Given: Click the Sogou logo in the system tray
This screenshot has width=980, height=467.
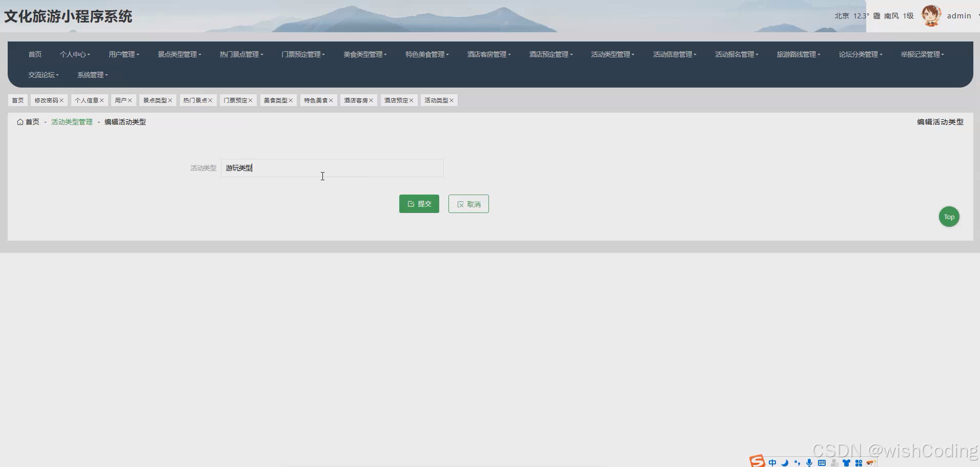Looking at the screenshot, I should coord(758,461).
